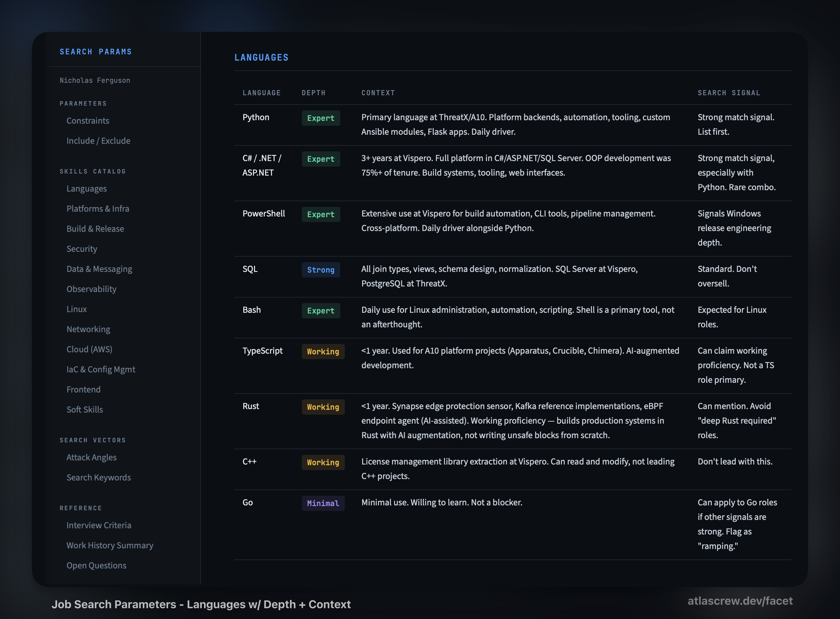
Task: Open Platforms & Infra section
Action: coord(97,209)
